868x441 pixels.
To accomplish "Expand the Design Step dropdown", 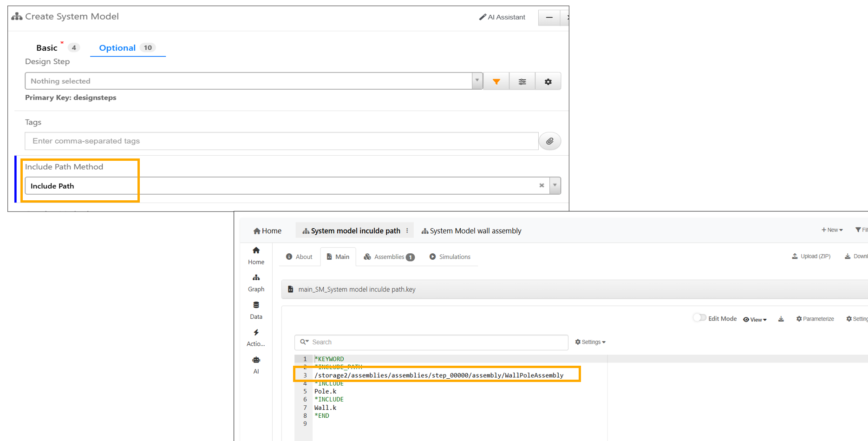I will [477, 81].
